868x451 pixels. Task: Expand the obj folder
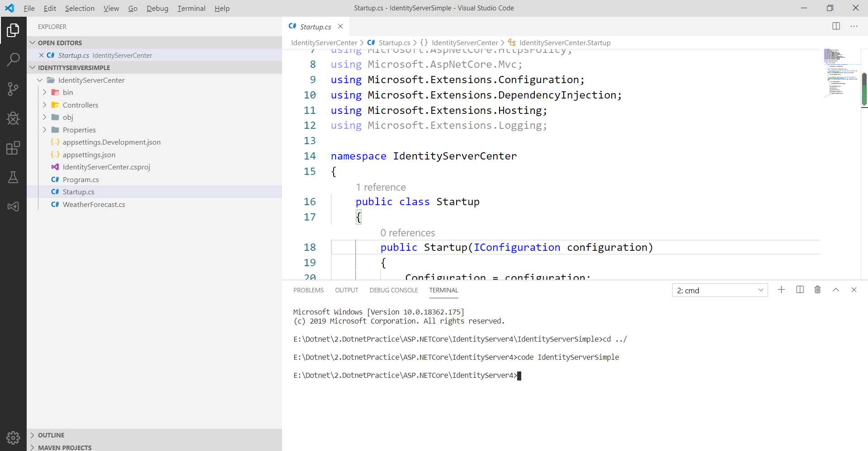[44, 117]
